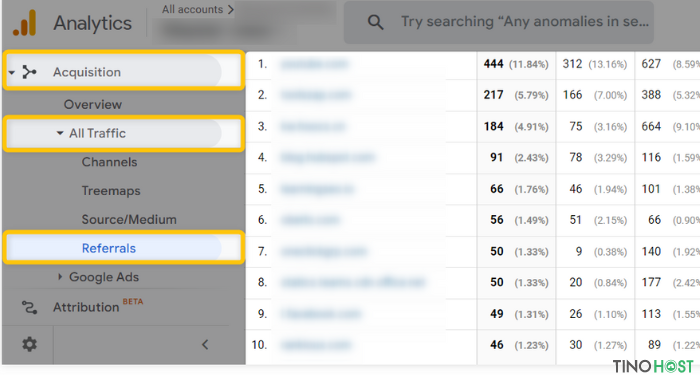
Task: Open the Source/Medium report
Action: pos(129,220)
